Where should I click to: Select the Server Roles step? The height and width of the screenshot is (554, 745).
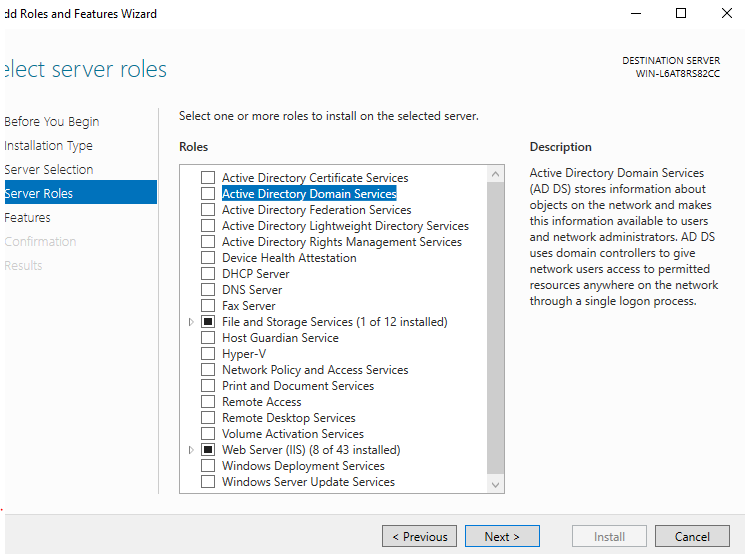tap(81, 192)
